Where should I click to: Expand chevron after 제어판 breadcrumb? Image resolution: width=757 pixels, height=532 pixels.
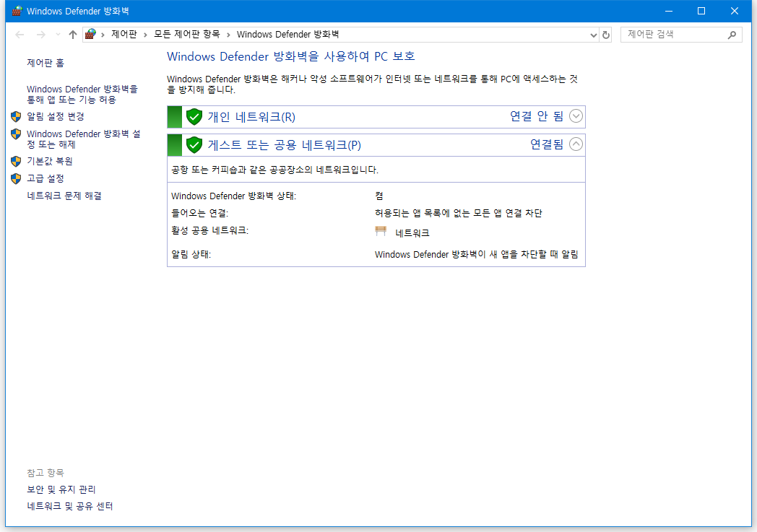(x=145, y=35)
